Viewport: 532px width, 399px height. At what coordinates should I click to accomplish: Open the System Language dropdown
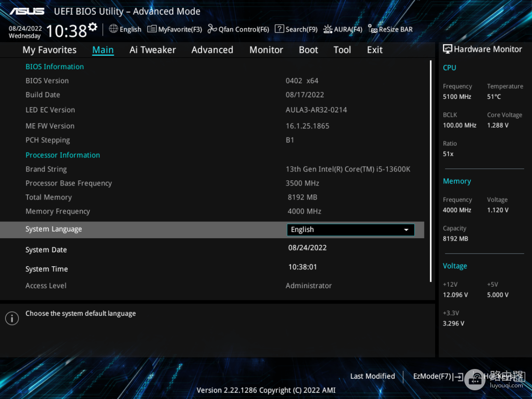(350, 230)
